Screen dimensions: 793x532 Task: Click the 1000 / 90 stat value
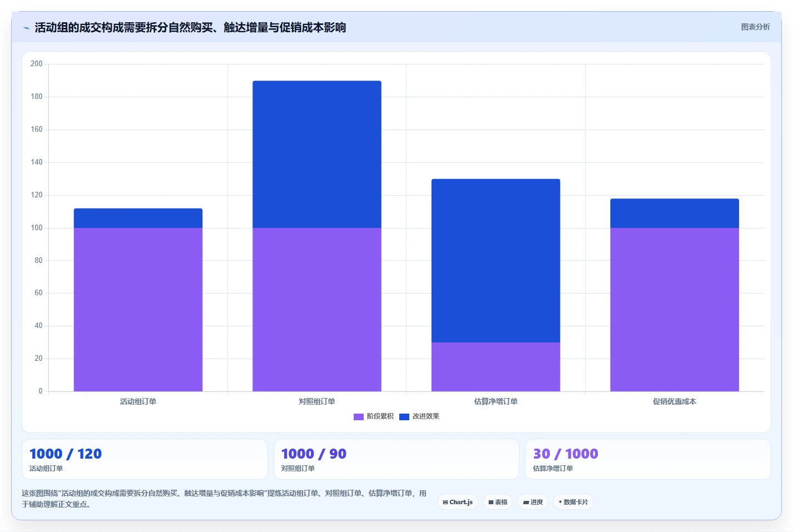(x=314, y=454)
